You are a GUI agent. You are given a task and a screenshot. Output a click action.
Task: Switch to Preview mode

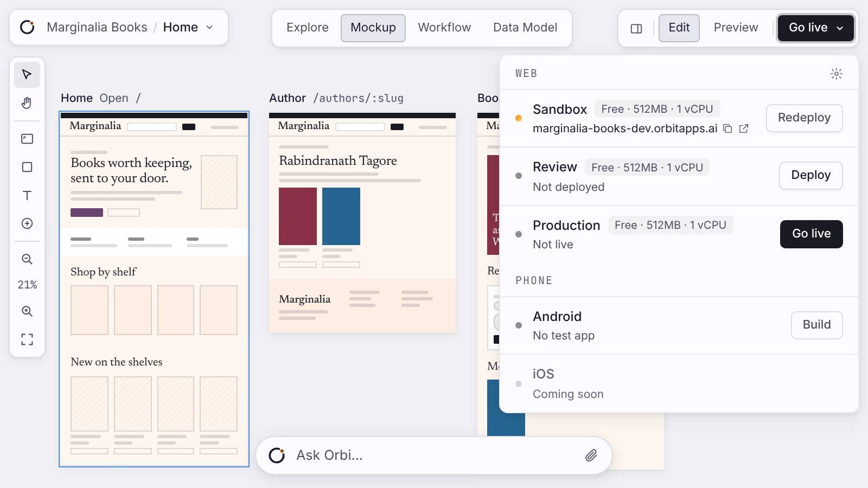coord(736,28)
